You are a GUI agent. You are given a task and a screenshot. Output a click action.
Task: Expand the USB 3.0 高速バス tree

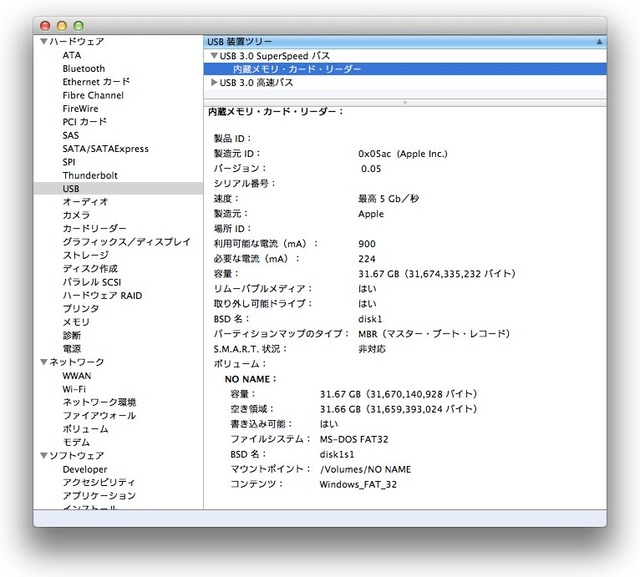coord(214,82)
